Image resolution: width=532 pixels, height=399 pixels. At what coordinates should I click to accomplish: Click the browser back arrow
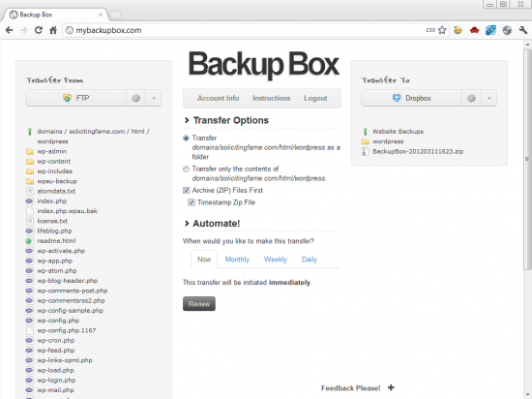click(x=9, y=30)
